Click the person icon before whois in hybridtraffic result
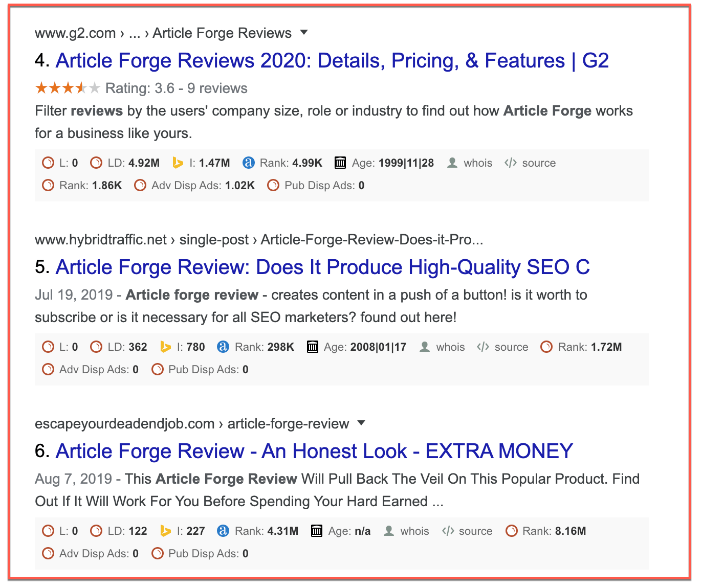Viewport: 702px width, 588px height. (x=425, y=347)
